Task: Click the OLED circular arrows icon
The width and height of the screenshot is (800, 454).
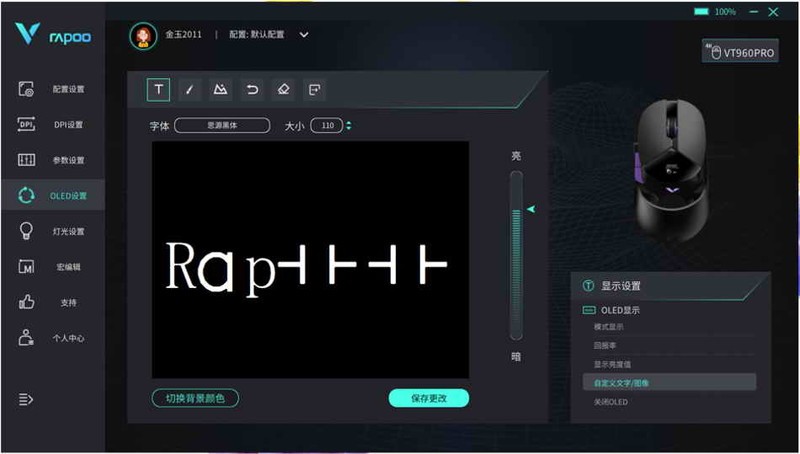Action: coord(26,195)
